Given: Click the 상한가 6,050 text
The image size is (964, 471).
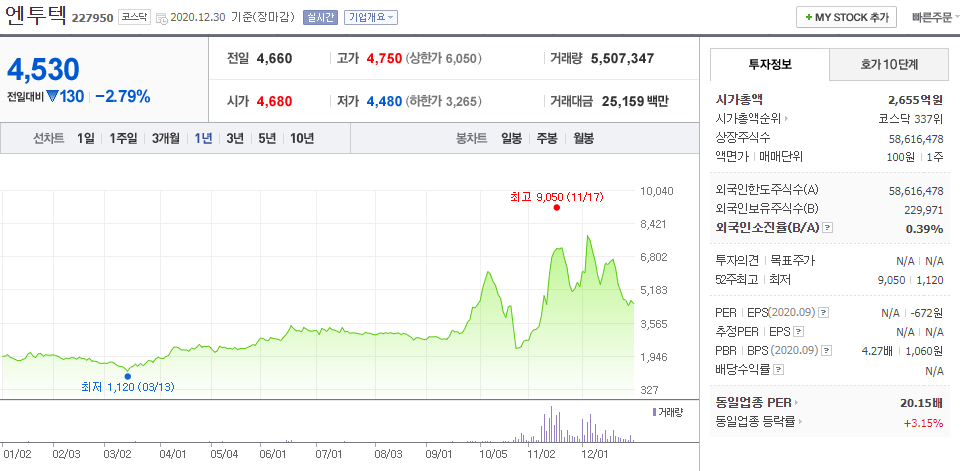Looking at the screenshot, I should click(x=444, y=59).
